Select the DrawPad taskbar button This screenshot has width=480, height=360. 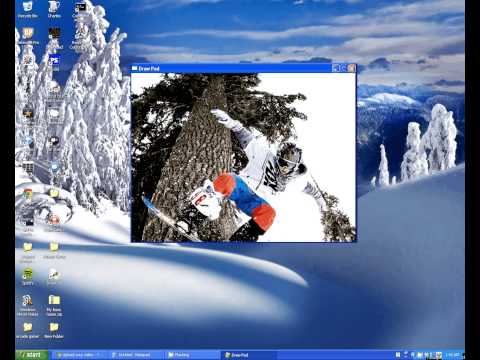[248, 355]
